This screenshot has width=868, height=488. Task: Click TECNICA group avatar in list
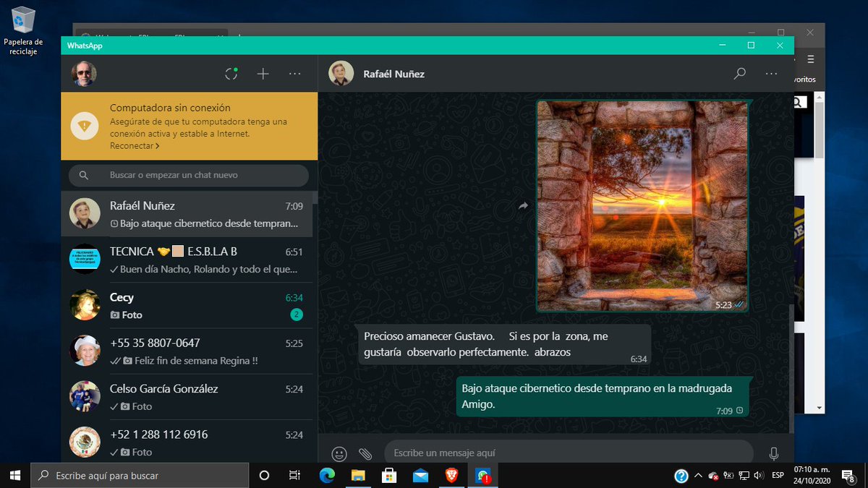point(85,260)
